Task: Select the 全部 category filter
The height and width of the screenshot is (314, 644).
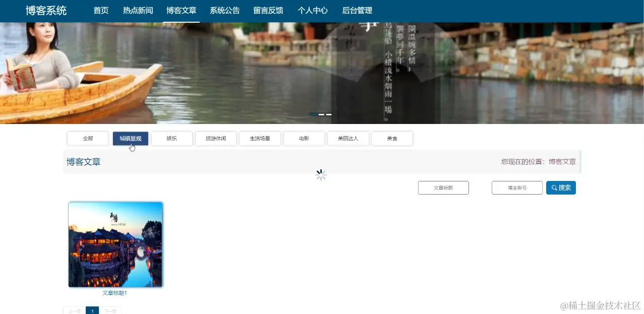Action: [88, 138]
